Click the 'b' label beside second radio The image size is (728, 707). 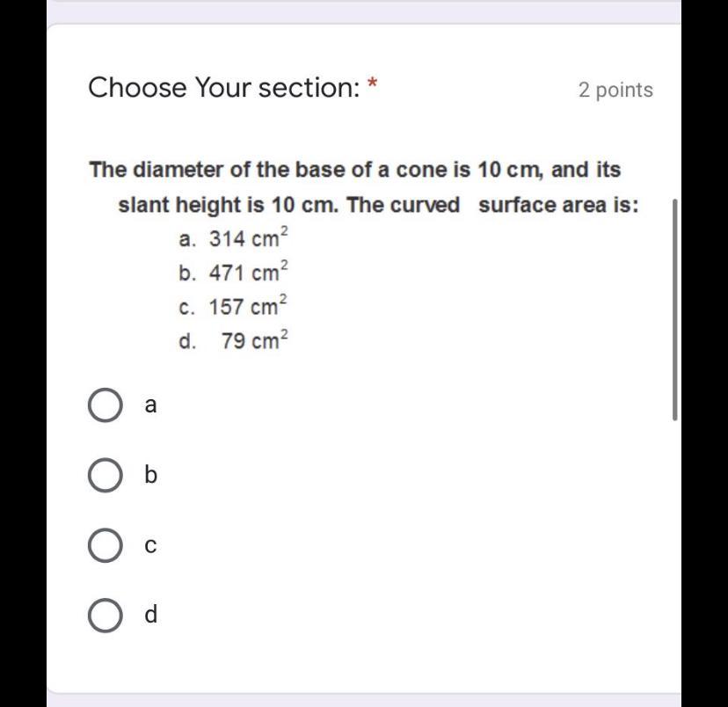(x=150, y=476)
